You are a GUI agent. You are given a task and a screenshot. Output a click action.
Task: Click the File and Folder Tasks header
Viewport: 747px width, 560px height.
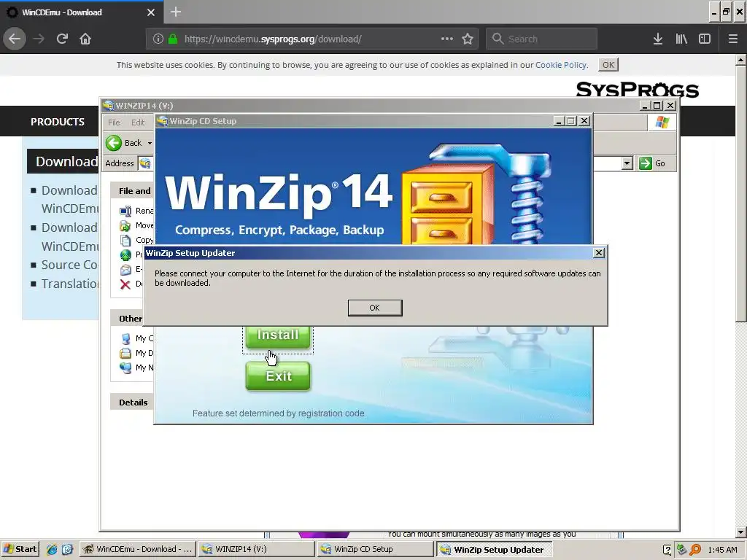click(132, 191)
